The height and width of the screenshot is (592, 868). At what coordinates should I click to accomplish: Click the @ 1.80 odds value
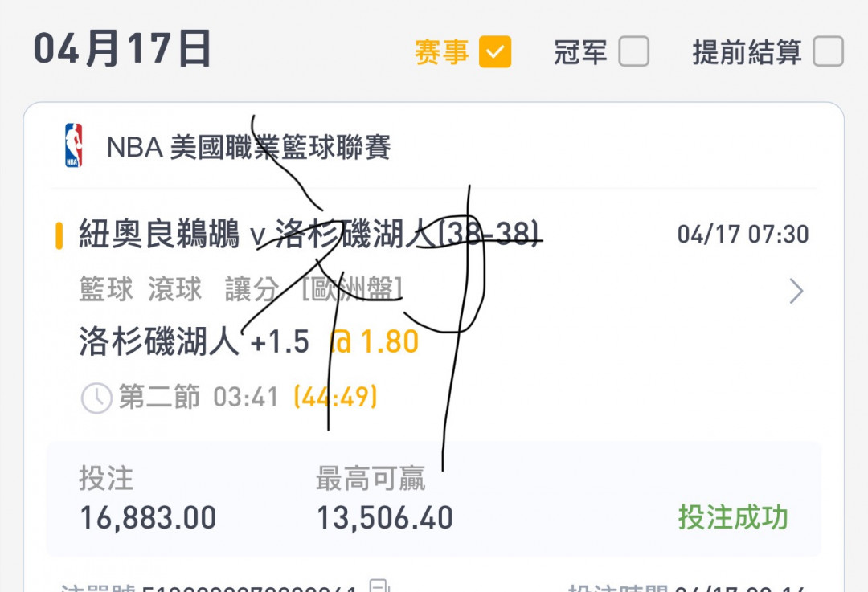pos(375,341)
